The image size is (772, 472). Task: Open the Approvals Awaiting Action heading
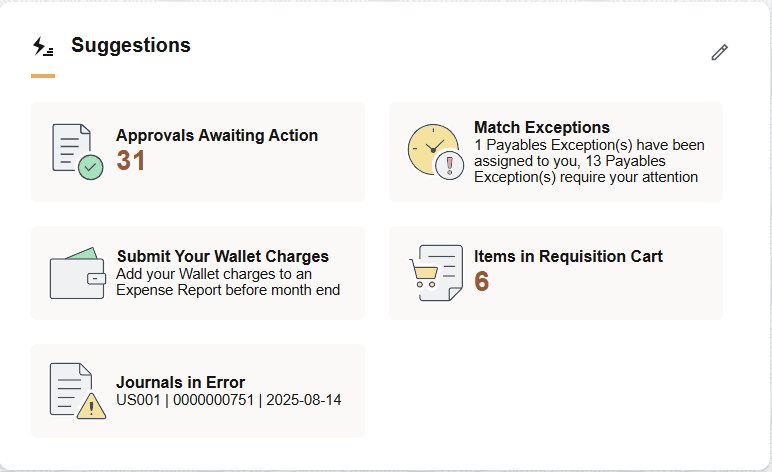click(217, 135)
